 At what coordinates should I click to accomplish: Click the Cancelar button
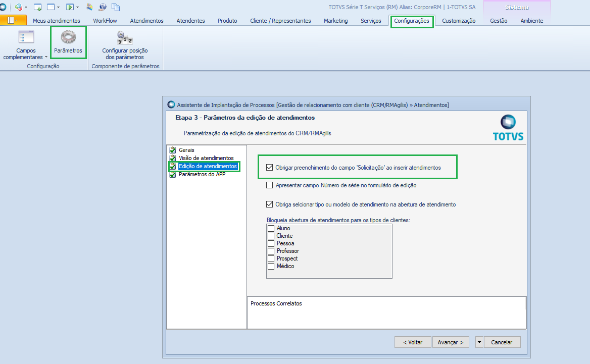502,342
